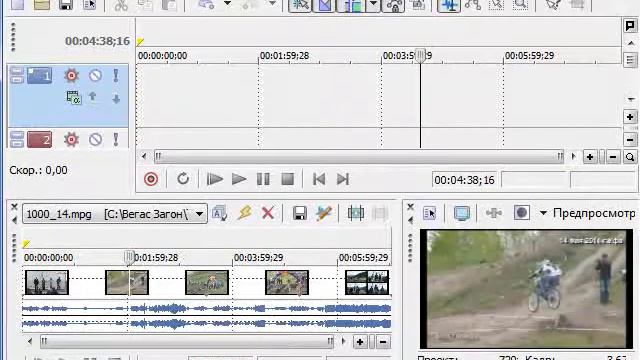Click the Cut scissors toolbar icon
This screenshot has height=360, width=640.
coord(121,5)
